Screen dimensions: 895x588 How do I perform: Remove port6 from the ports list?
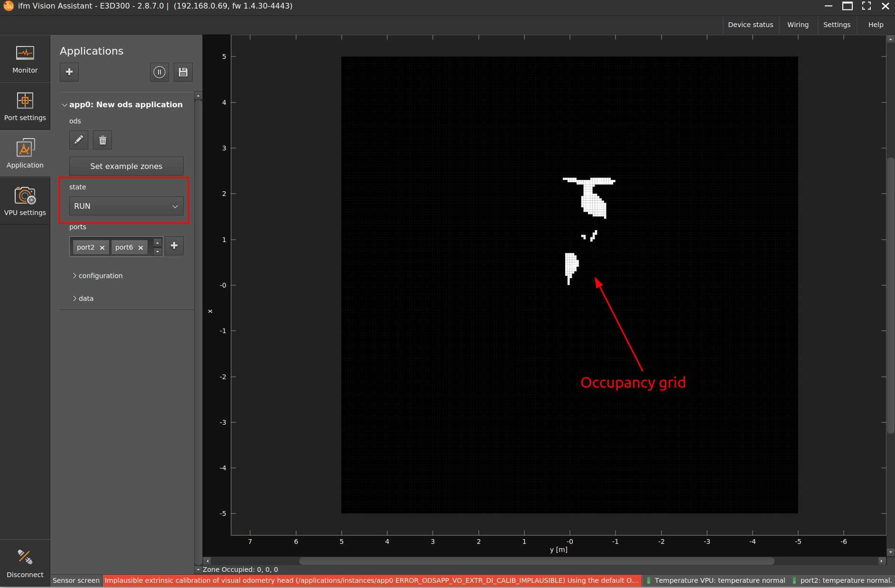click(140, 248)
